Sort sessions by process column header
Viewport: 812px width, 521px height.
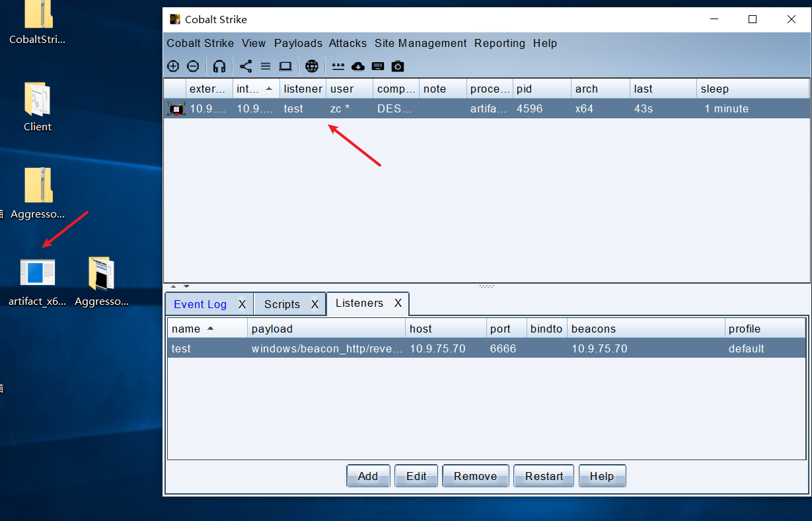490,89
